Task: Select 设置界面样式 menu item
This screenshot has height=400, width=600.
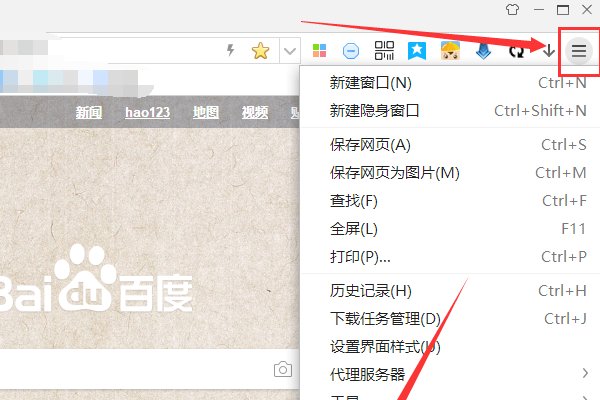Action: point(450,347)
